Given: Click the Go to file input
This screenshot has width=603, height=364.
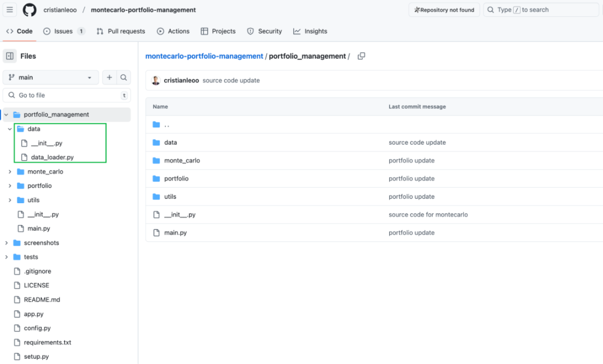Looking at the screenshot, I should pos(67,95).
